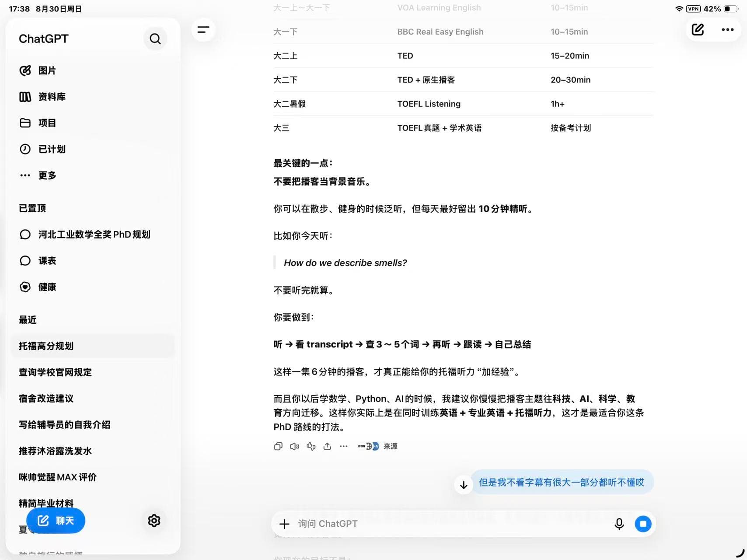The image size is (747, 560).
Task: Open pinned chat 河北工业数学全奖 PhD 规划
Action: click(x=85, y=234)
